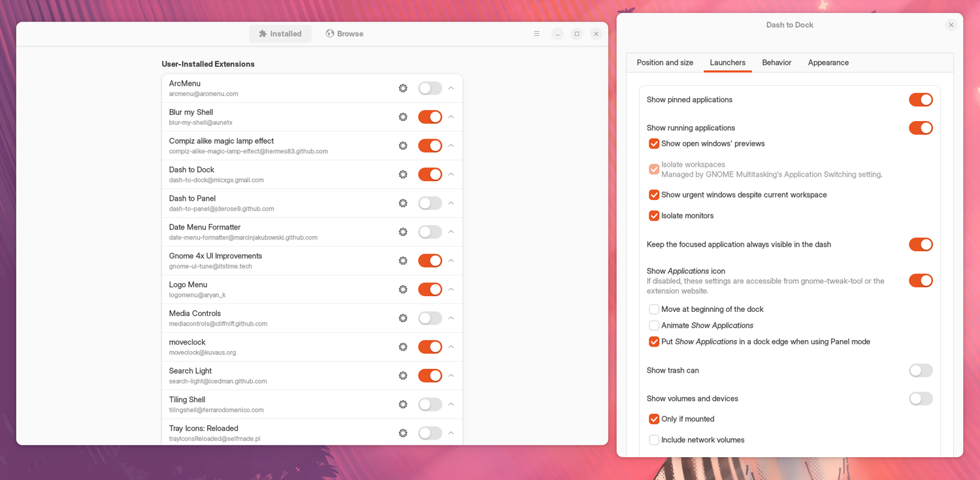Image resolution: width=980 pixels, height=480 pixels.
Task: Check Include network volumes checkbox
Action: point(654,440)
